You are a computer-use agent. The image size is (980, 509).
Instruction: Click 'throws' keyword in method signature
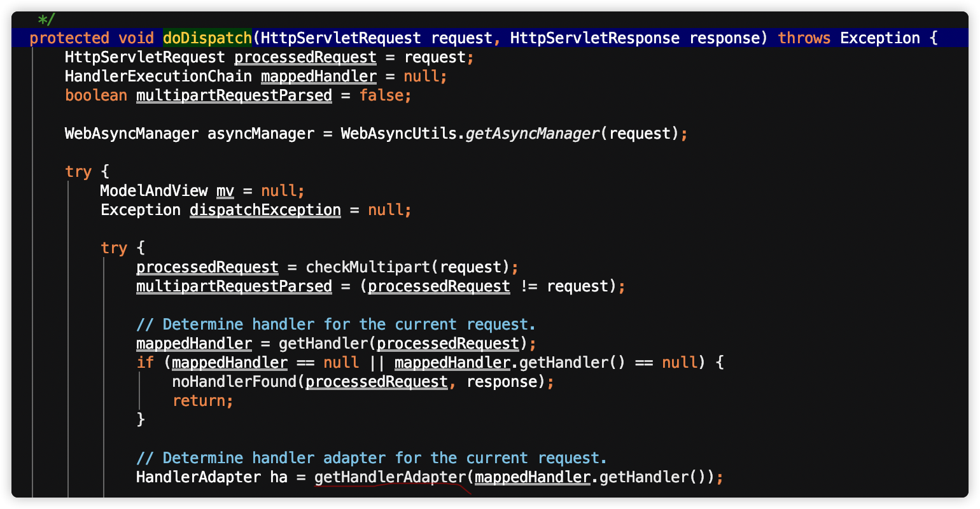click(804, 38)
